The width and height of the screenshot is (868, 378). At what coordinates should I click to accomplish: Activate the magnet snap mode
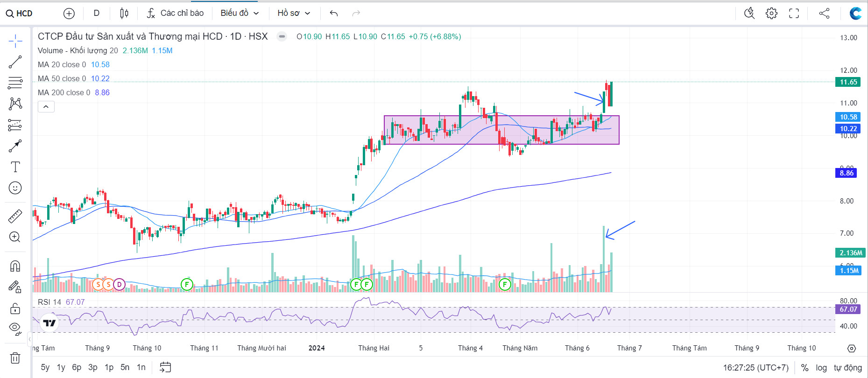coord(15,266)
